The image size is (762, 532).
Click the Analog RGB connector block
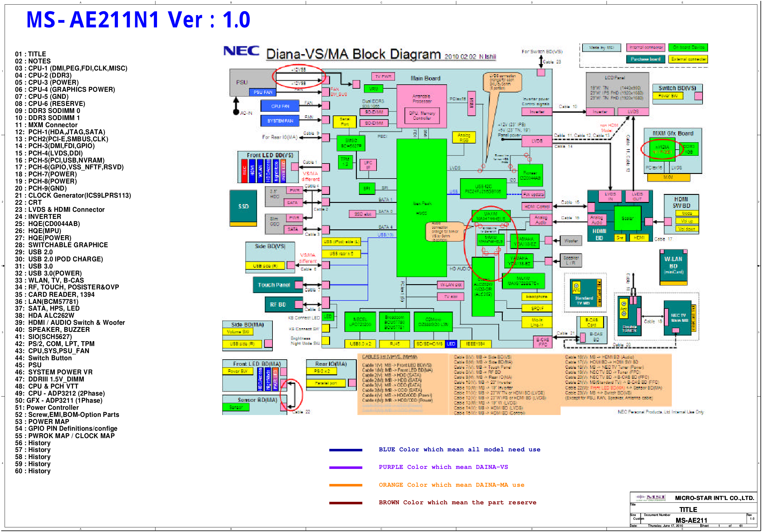click(x=464, y=137)
